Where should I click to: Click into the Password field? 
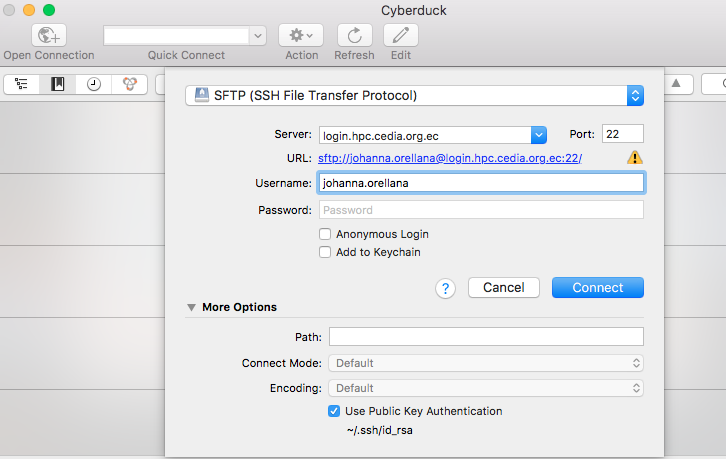pyautogui.click(x=481, y=210)
